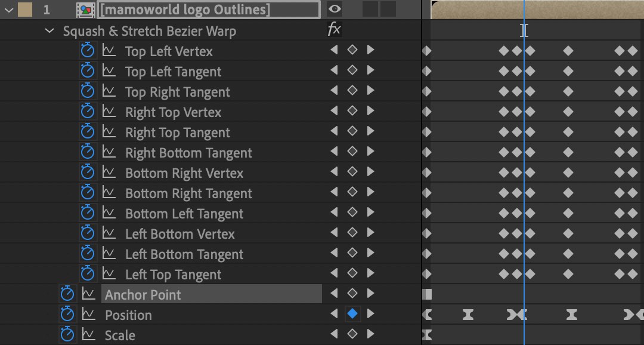The image size is (644, 345).
Task: Remove the active Position keyframe via its blue diamond
Action: [x=352, y=313]
